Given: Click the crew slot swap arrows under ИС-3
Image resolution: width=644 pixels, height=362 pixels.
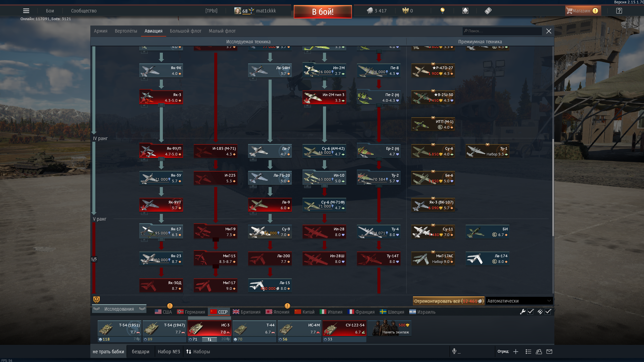Looking at the screenshot, I should tap(210, 340).
